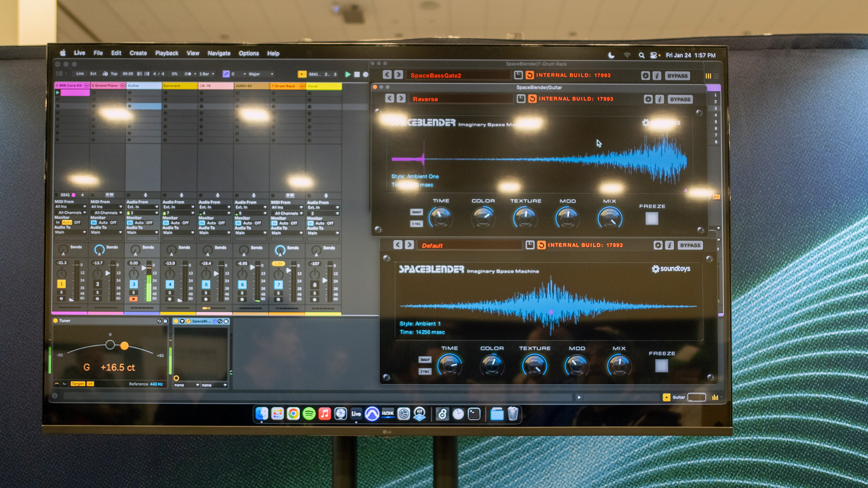Screen dimensions: 868x488
Task: Open Ableton Live icon in Dock
Action: click(356, 414)
